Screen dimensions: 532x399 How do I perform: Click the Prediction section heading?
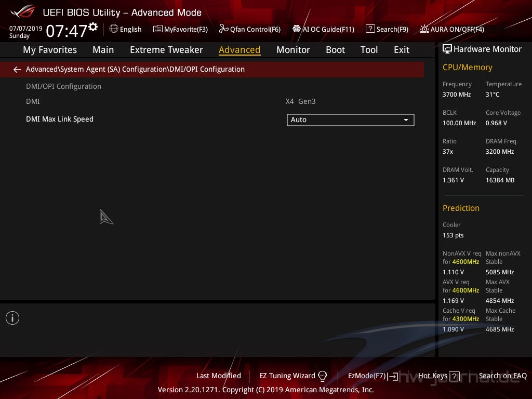coord(461,208)
